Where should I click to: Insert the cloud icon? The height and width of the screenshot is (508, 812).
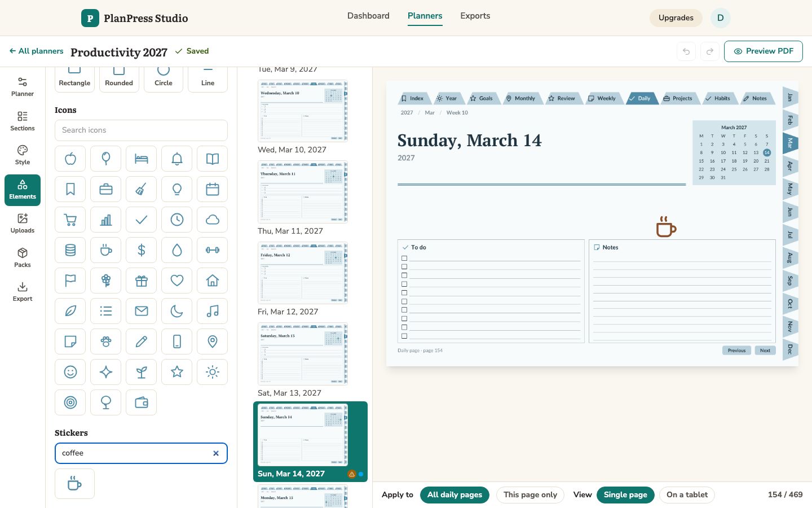pyautogui.click(x=213, y=220)
